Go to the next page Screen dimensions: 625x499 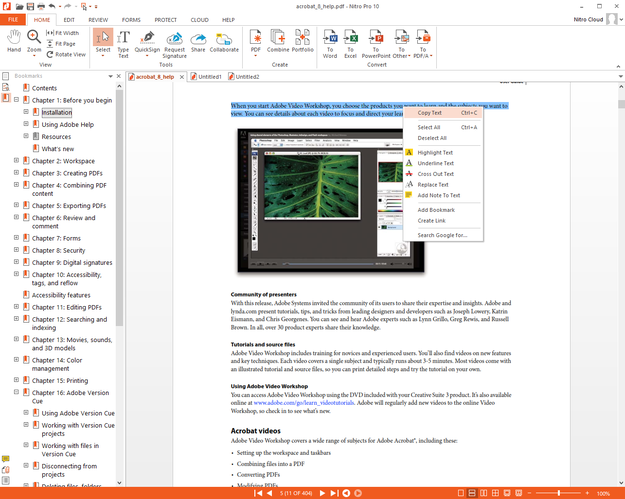(322, 493)
